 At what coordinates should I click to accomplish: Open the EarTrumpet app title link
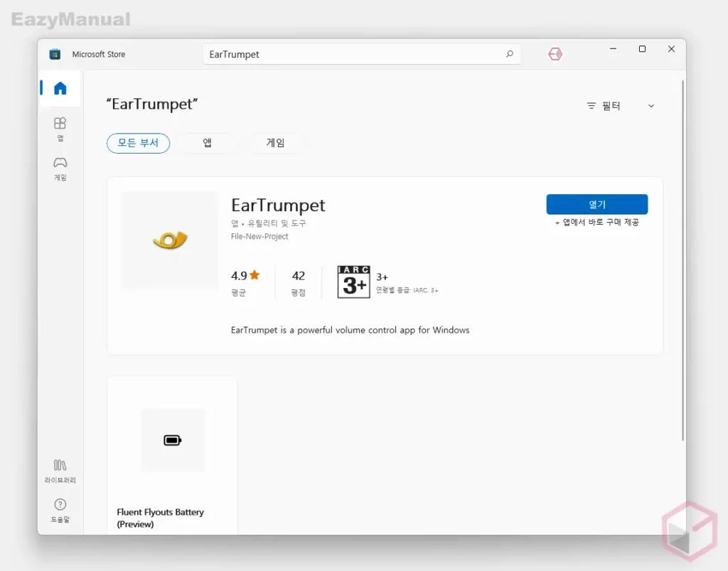pyautogui.click(x=278, y=206)
